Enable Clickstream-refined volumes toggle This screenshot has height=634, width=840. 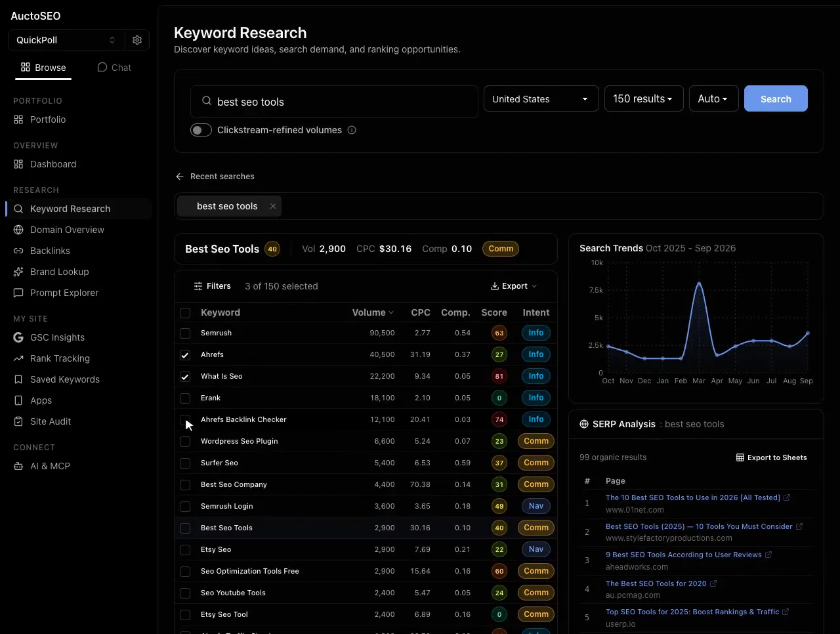coord(201,130)
